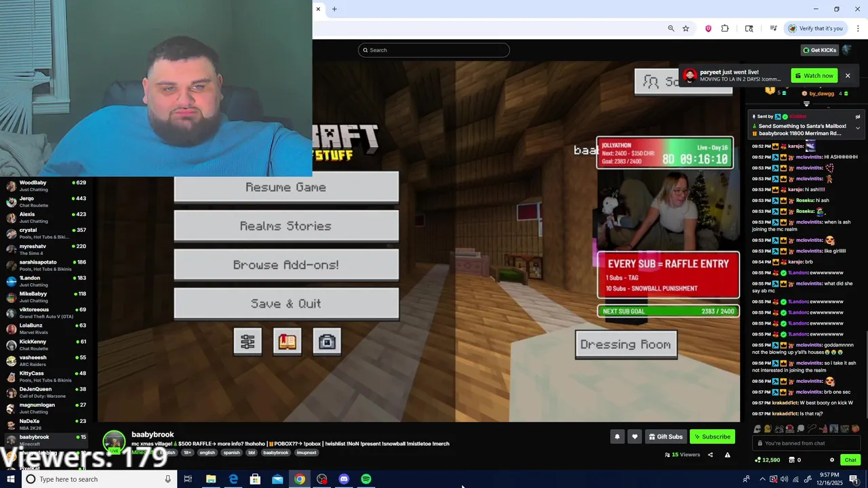Open the Discord taskbar icon
Viewport: 868px width, 488px height.
(344, 479)
